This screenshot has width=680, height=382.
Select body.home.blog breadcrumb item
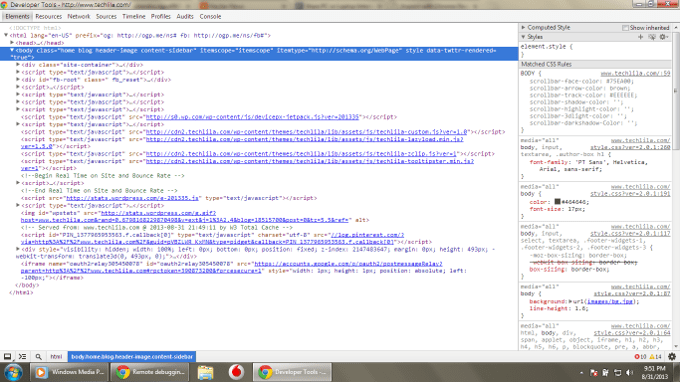(x=132, y=356)
